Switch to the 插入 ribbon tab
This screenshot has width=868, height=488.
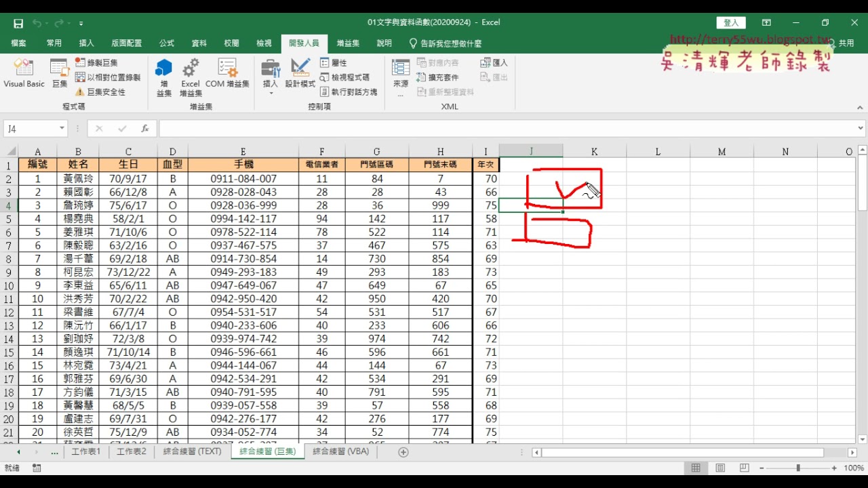coord(87,43)
